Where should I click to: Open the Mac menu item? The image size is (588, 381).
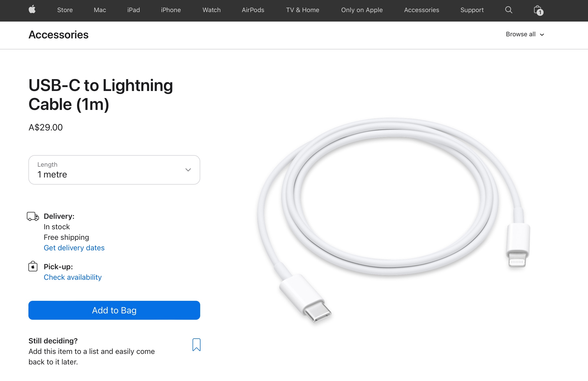100,10
